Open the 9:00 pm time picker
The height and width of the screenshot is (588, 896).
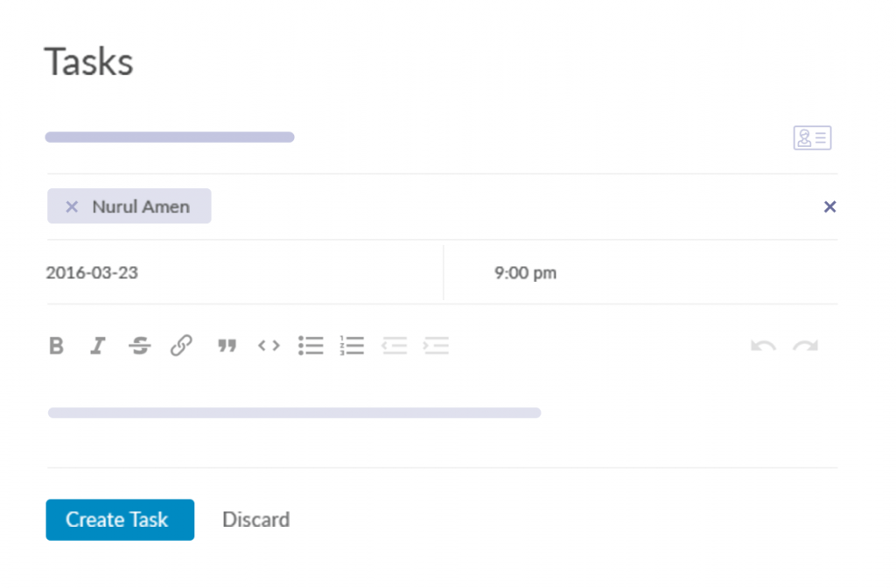525,272
